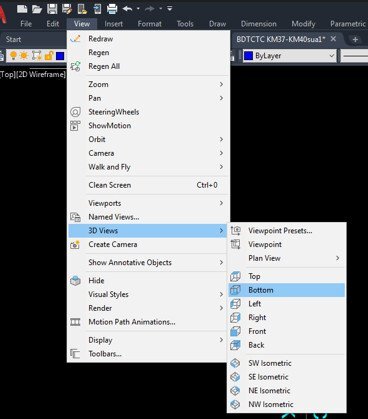Open the File menu
The image size is (368, 419).
(26, 24)
